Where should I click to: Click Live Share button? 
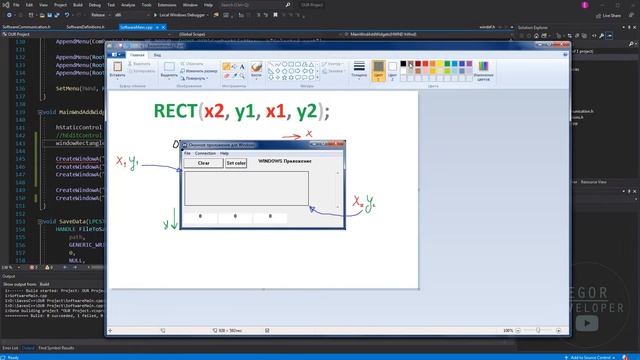pyautogui.click(x=608, y=16)
